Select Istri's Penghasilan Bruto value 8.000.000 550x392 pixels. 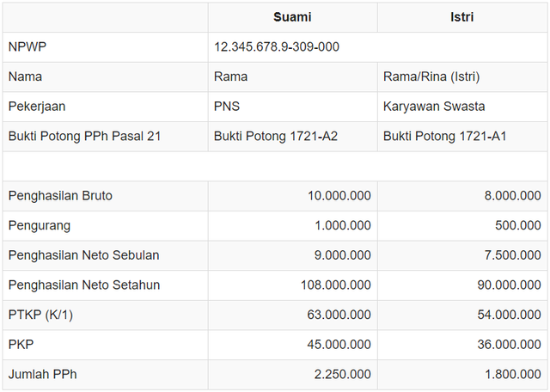pos(512,196)
